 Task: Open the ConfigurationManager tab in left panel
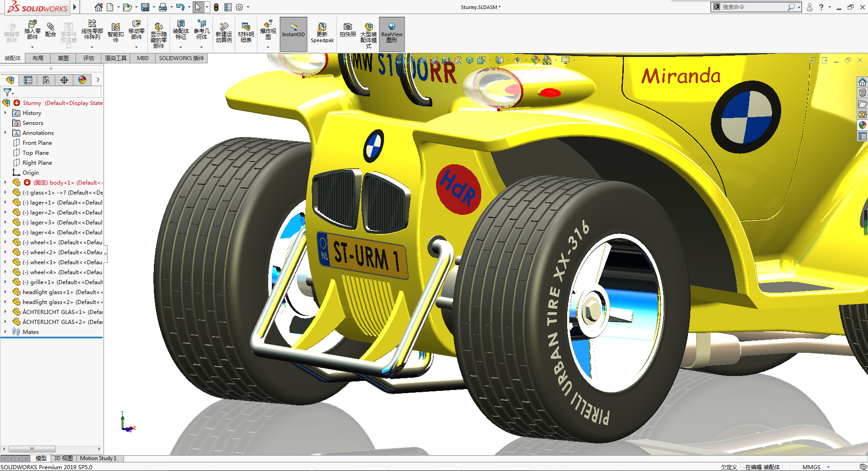(46, 80)
